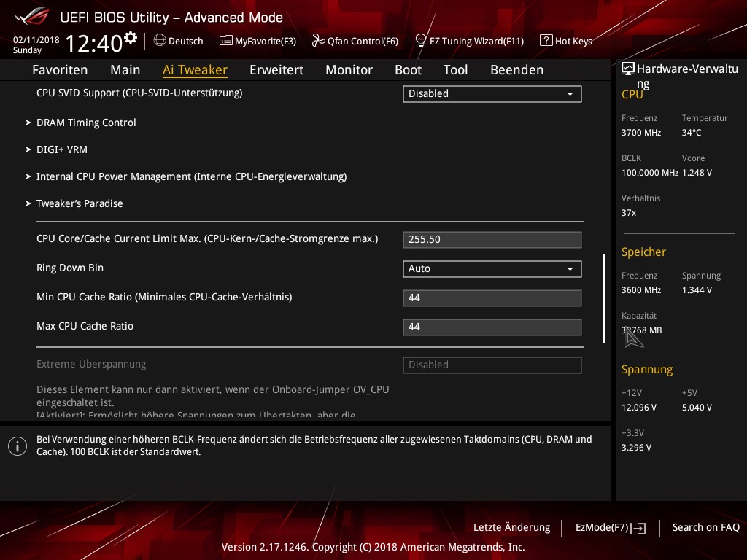The height and width of the screenshot is (560, 747).
Task: Click the ROG logo icon
Action: [32, 16]
